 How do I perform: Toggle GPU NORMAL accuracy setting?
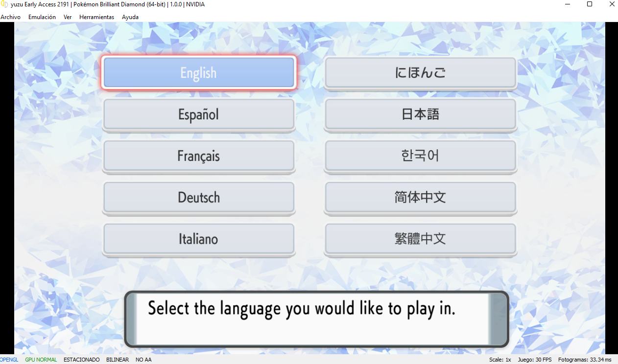pos(41,360)
